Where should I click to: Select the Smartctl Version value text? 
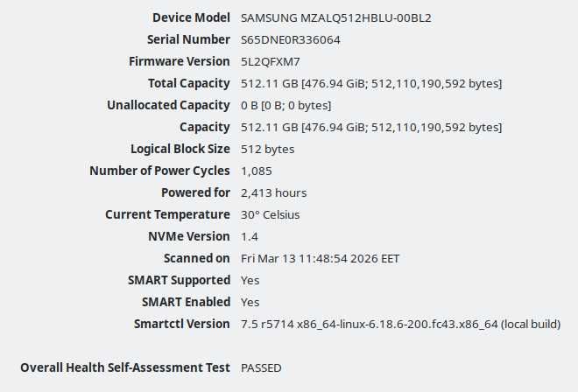(400, 324)
